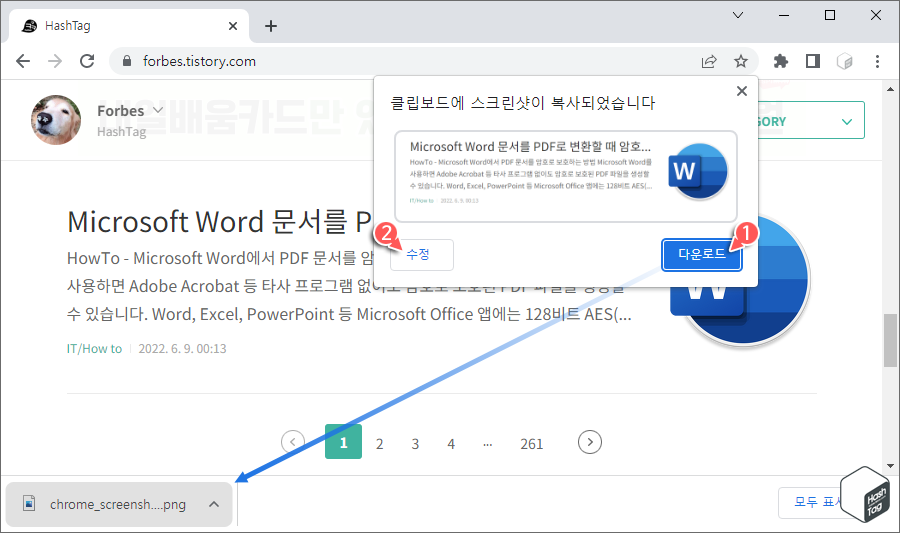Open the downloaded chrome_screensh....png file
Image resolution: width=900 pixels, height=533 pixels.
pyautogui.click(x=118, y=504)
